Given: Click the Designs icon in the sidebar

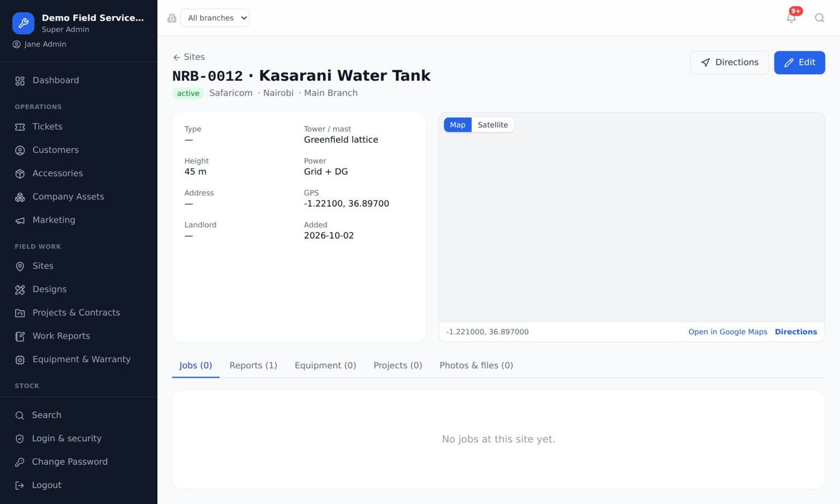Looking at the screenshot, I should tap(20, 289).
